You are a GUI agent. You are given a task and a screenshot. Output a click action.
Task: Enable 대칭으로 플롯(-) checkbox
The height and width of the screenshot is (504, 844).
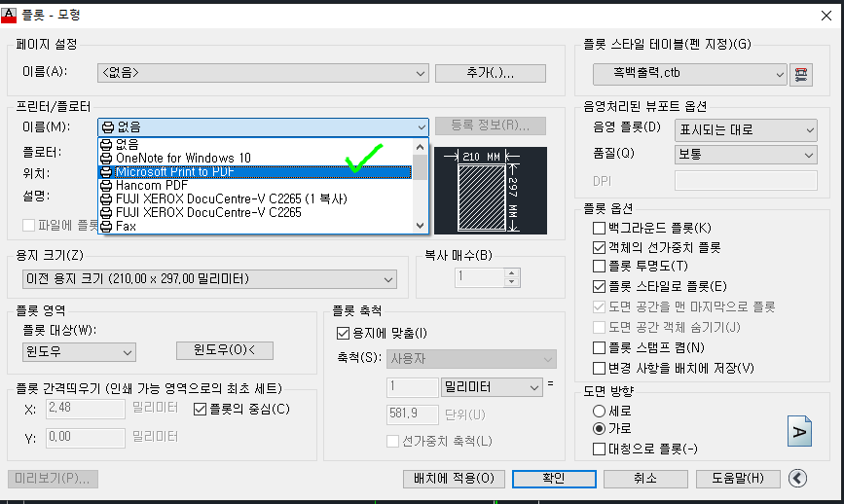[599, 449]
